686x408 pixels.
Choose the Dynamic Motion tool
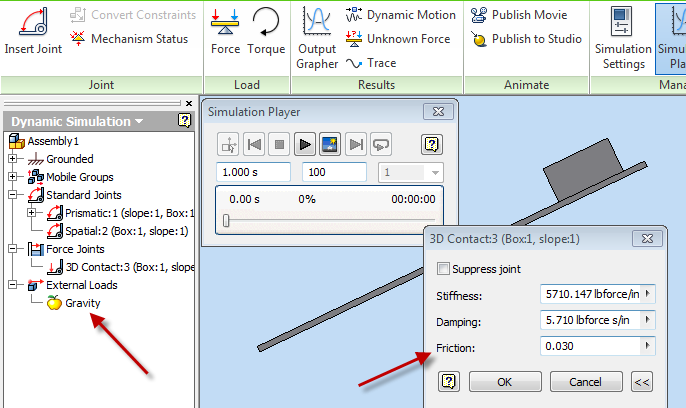pyautogui.click(x=401, y=15)
